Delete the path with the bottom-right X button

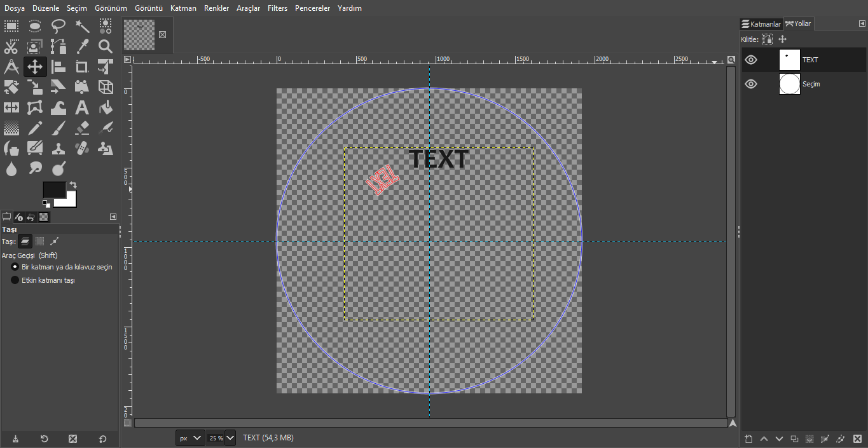(857, 438)
